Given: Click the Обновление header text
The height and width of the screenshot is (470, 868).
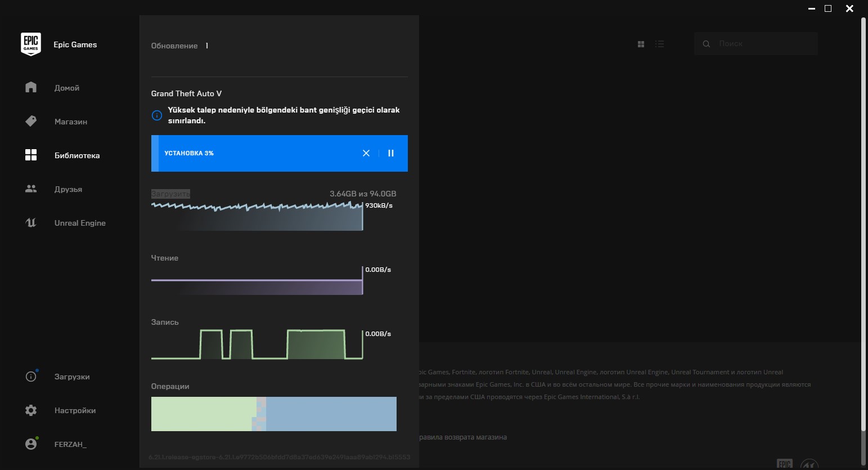Looking at the screenshot, I should [174, 46].
